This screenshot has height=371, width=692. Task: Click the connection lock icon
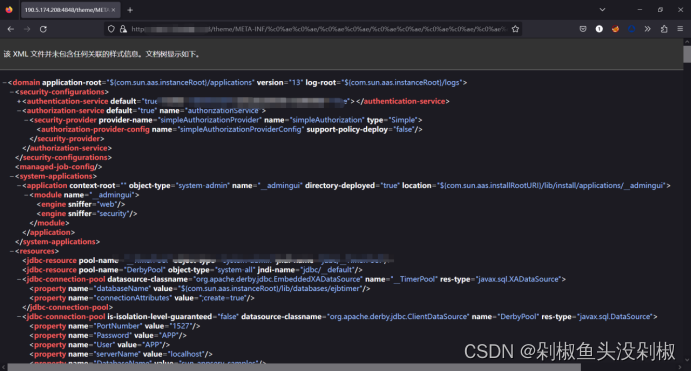[123, 29]
